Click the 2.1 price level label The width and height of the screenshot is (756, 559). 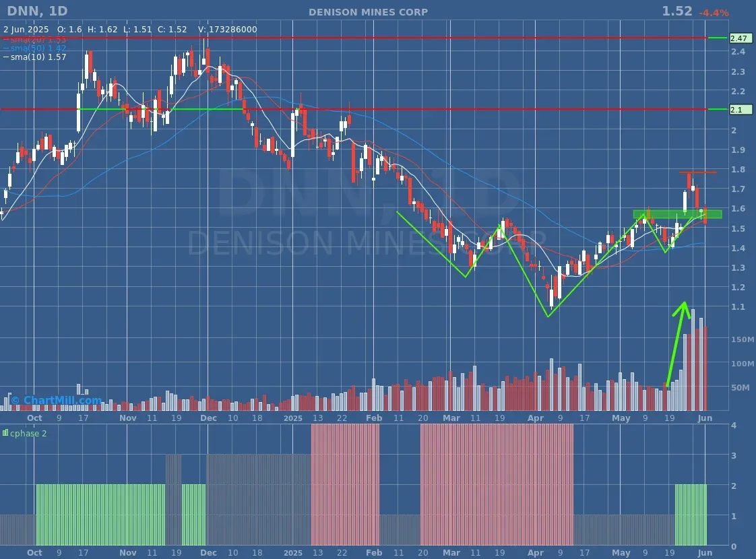click(x=740, y=110)
